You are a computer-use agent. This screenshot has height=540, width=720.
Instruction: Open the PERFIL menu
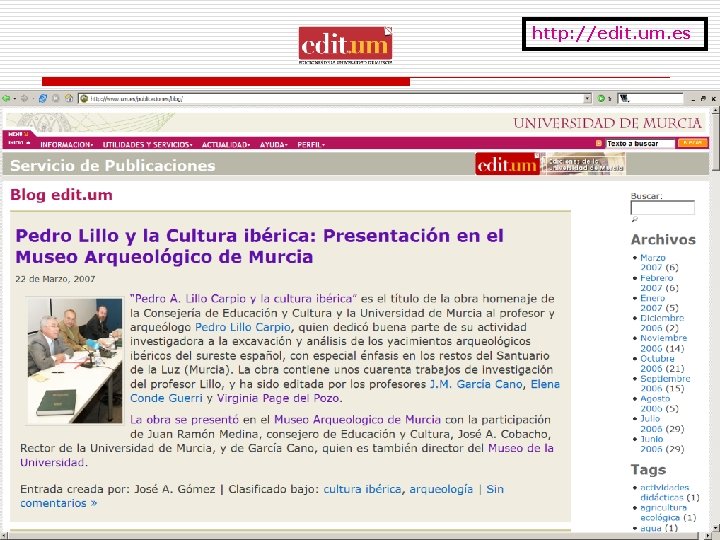click(x=311, y=145)
